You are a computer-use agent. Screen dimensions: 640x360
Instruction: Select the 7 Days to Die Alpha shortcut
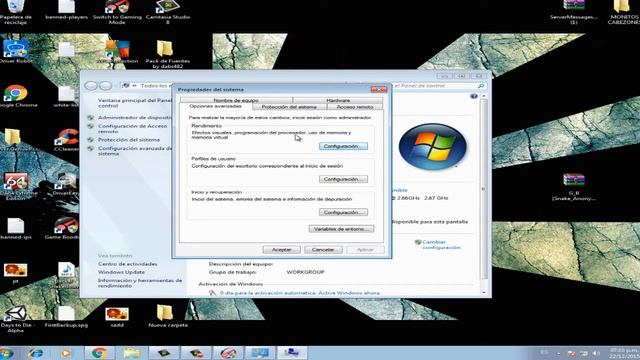17,319
